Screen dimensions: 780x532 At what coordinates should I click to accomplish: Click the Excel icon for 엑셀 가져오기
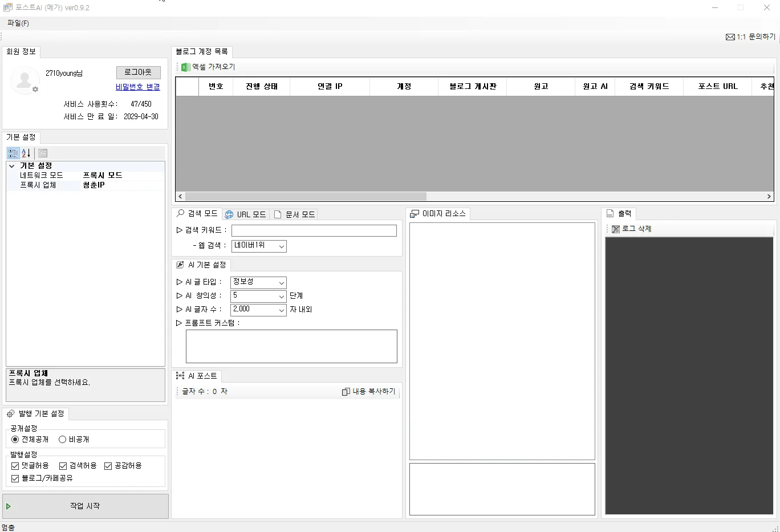[x=185, y=67]
